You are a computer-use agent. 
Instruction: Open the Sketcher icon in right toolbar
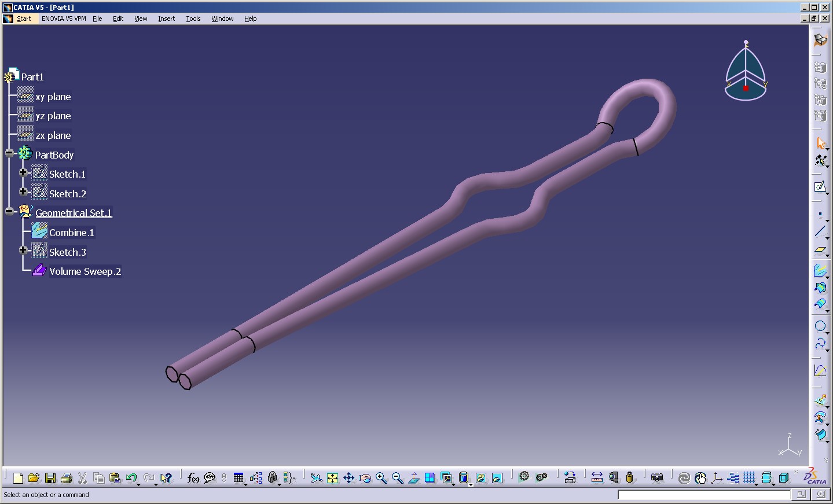pyautogui.click(x=820, y=186)
